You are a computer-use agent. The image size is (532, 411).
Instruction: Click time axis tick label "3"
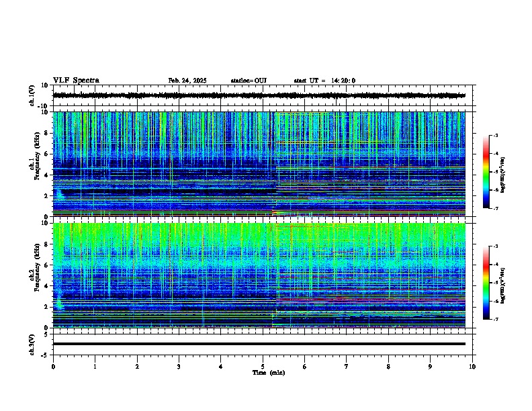tap(179, 366)
